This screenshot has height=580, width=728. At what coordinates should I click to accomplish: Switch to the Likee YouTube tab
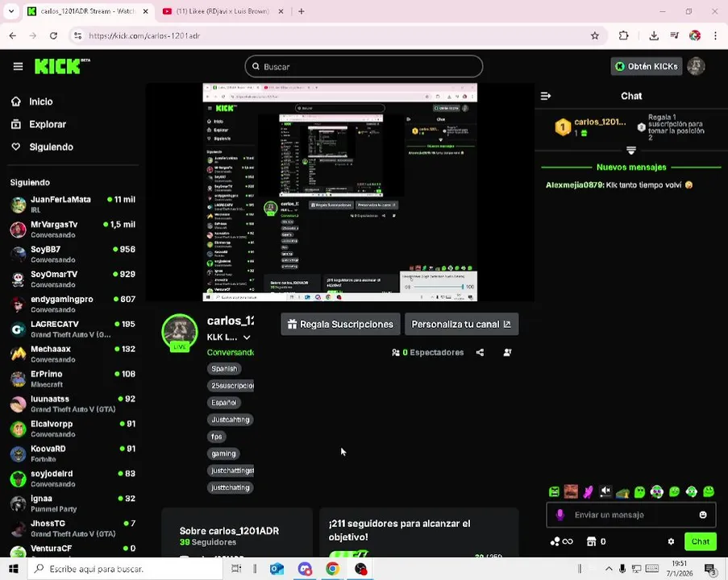click(x=223, y=11)
